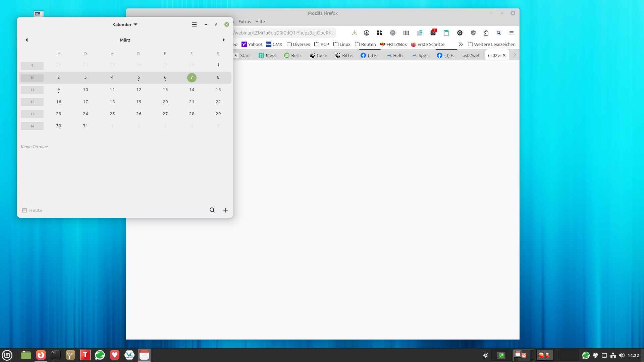
Task: Open the Firefox extensions puzzle icon
Action: 486,33
